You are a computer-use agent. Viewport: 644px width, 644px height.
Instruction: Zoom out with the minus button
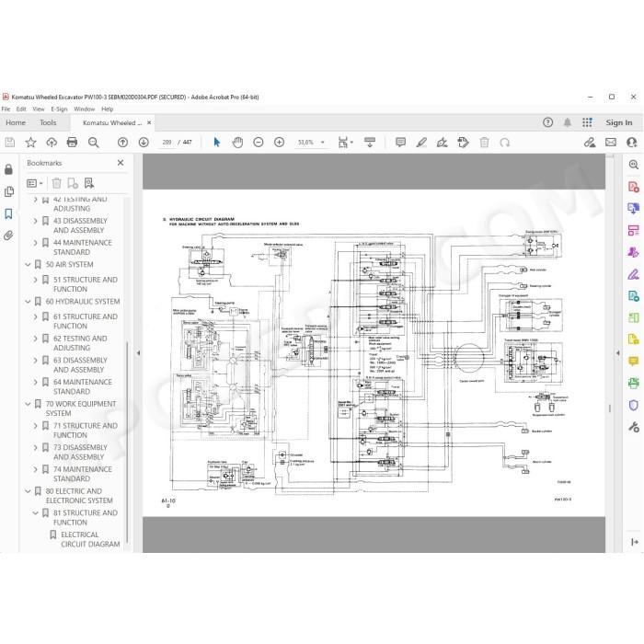[x=258, y=142]
